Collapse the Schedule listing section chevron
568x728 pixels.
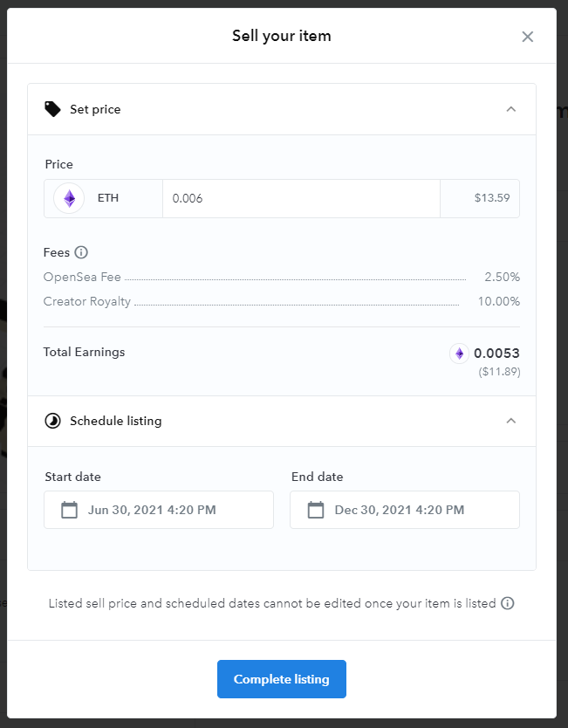(x=511, y=421)
